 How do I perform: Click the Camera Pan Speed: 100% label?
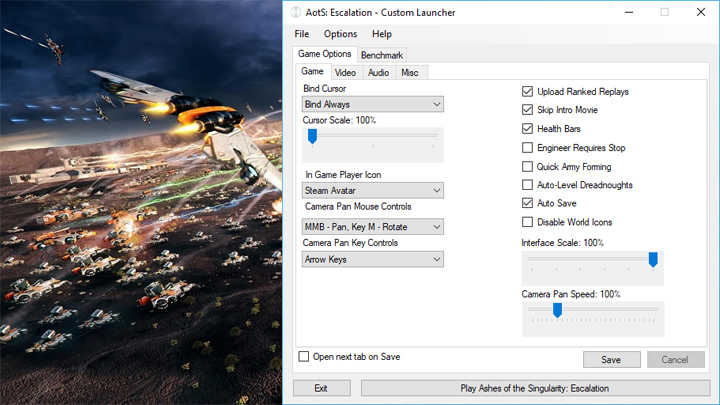[571, 294]
